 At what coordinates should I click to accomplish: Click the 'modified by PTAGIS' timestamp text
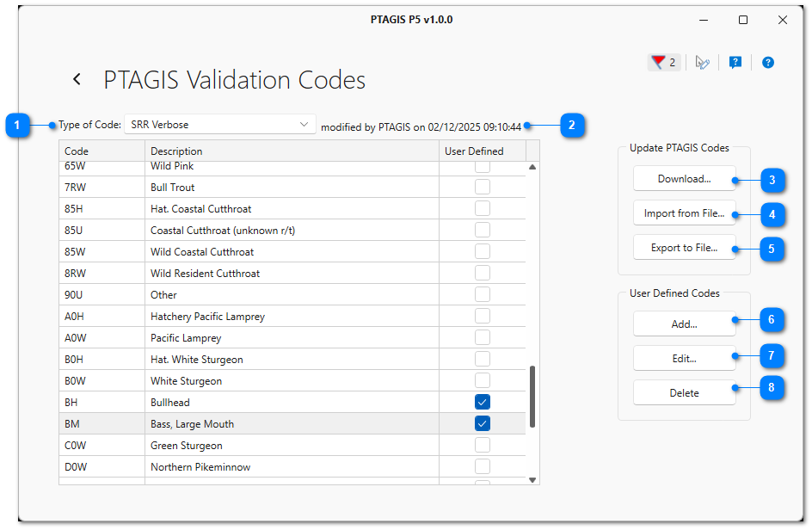pos(421,127)
